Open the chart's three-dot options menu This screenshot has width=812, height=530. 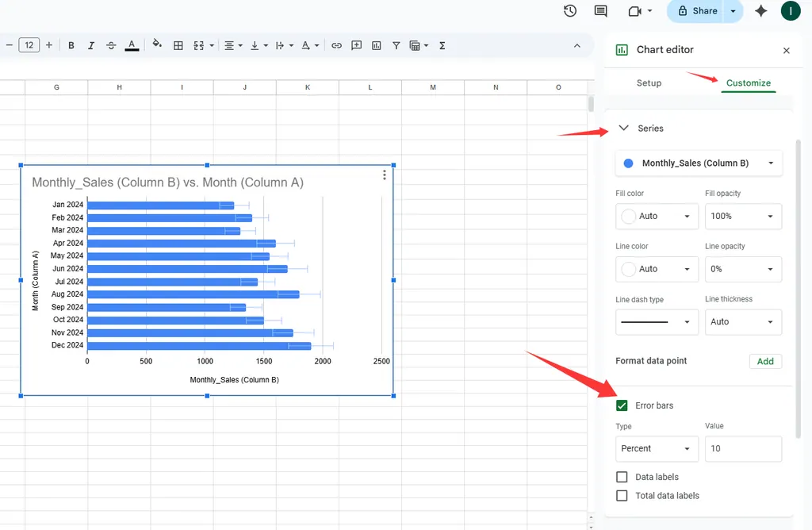click(x=385, y=175)
